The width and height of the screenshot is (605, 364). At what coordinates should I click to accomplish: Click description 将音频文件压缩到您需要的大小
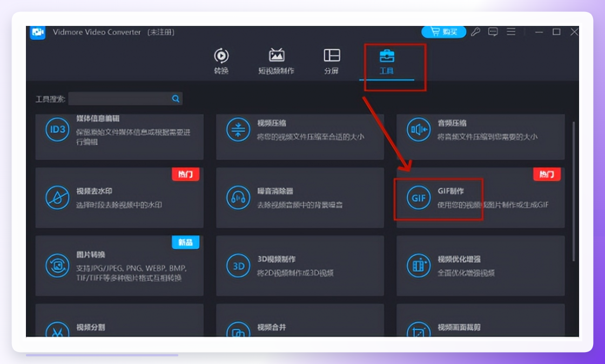(487, 137)
